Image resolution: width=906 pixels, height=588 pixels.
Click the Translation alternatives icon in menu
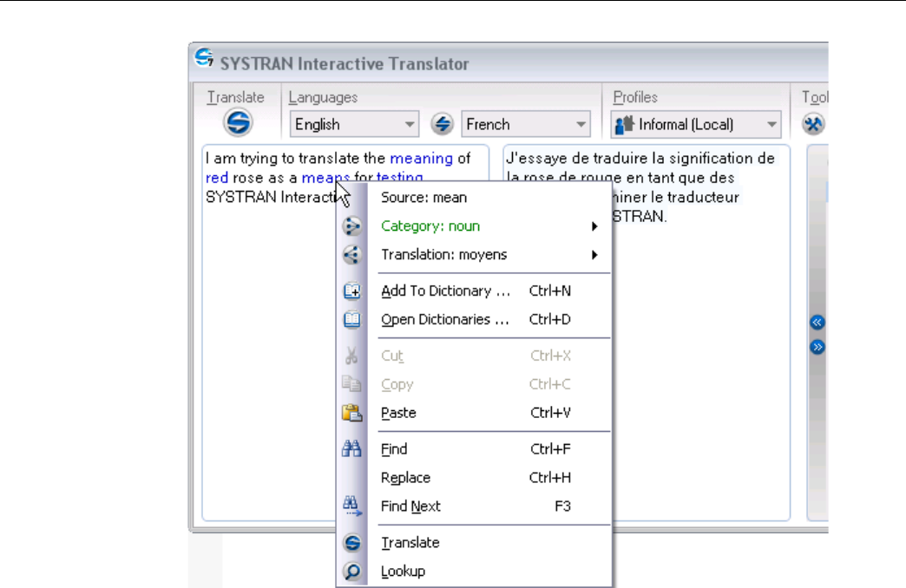point(351,255)
